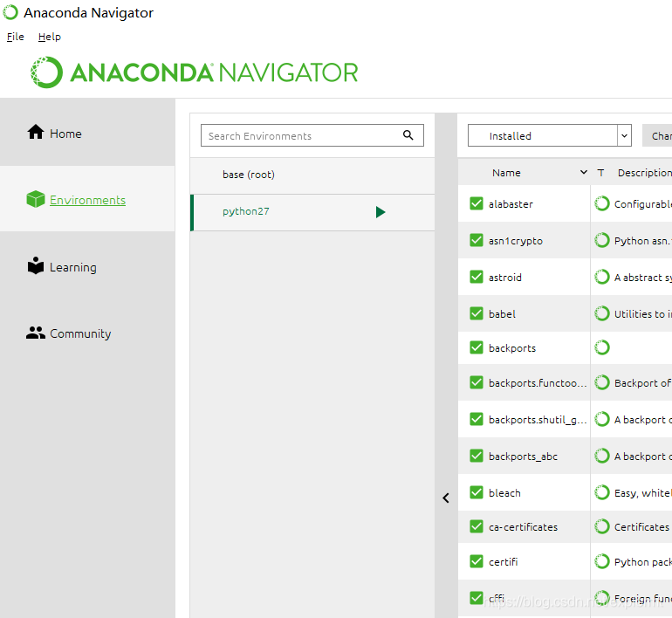Screen dimensions: 672x618
Task: Toggle the astroid package checkbox
Action: click(477, 277)
